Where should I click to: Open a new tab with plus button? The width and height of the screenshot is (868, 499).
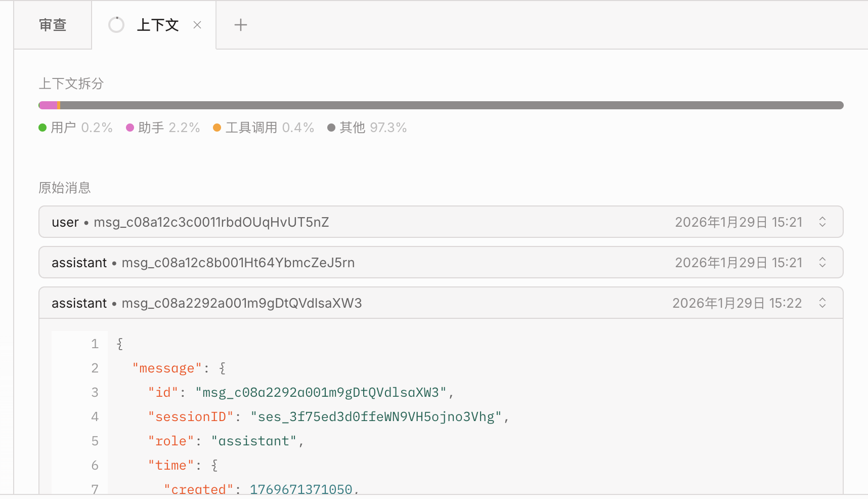click(x=241, y=25)
